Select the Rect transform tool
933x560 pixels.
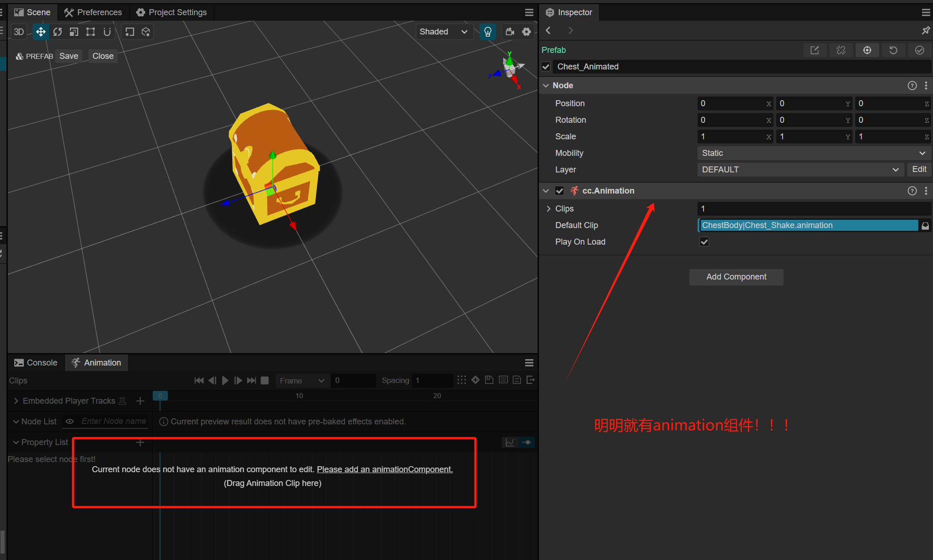click(x=91, y=32)
